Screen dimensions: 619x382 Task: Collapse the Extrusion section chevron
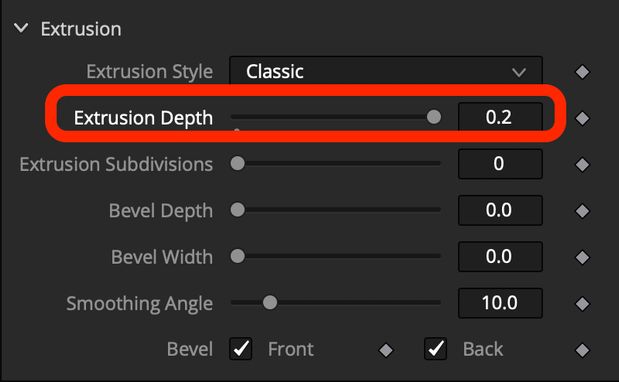tap(21, 28)
